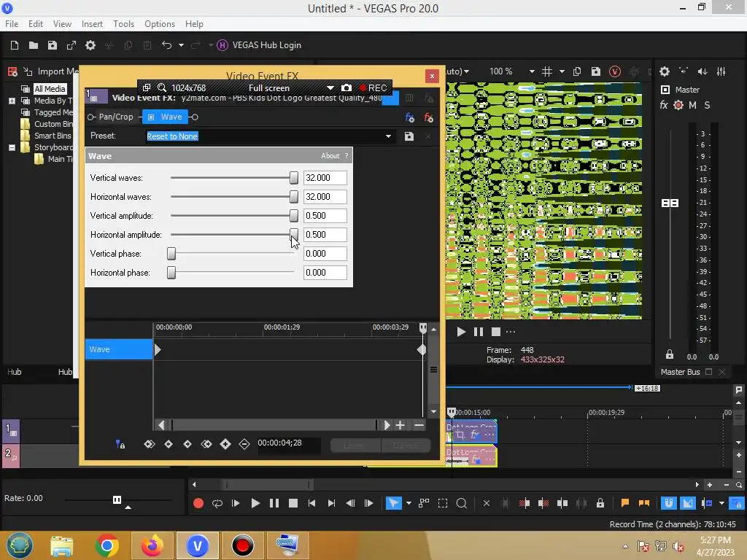Play the video preview
The height and width of the screenshot is (560, 747).
(x=461, y=332)
